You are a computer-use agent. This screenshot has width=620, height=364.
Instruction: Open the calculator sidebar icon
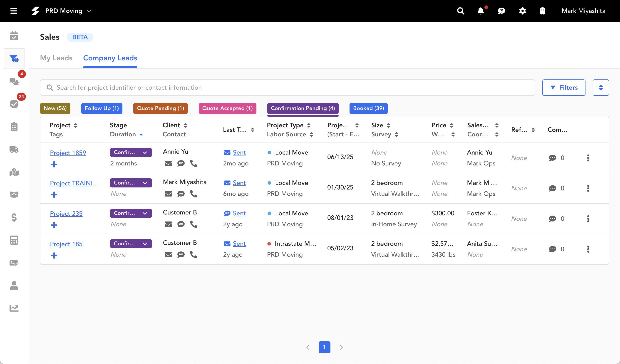point(14,240)
